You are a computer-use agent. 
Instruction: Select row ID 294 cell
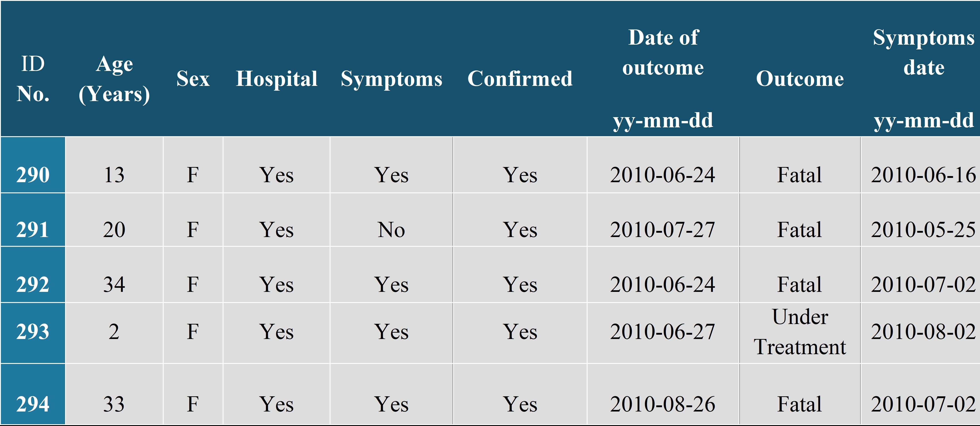click(33, 404)
